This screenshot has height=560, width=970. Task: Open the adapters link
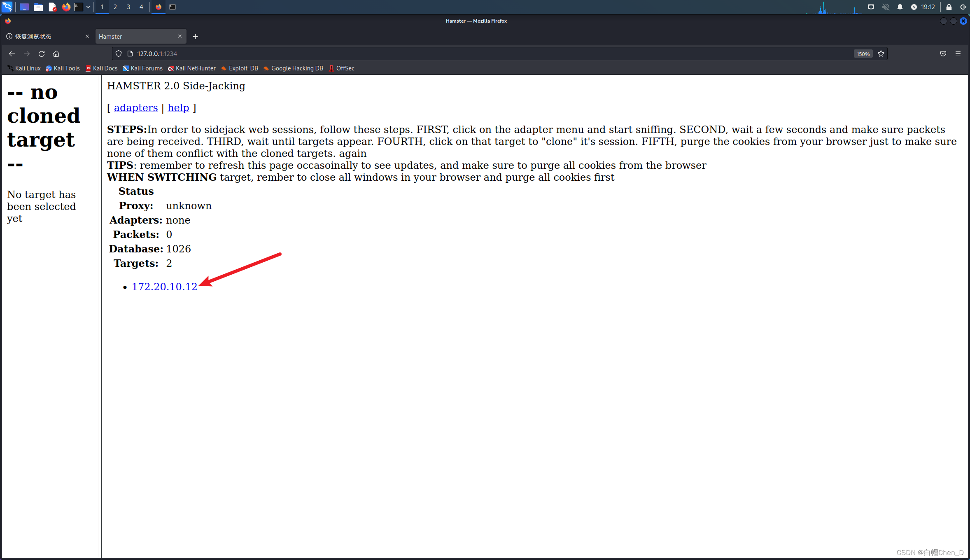[x=136, y=108]
